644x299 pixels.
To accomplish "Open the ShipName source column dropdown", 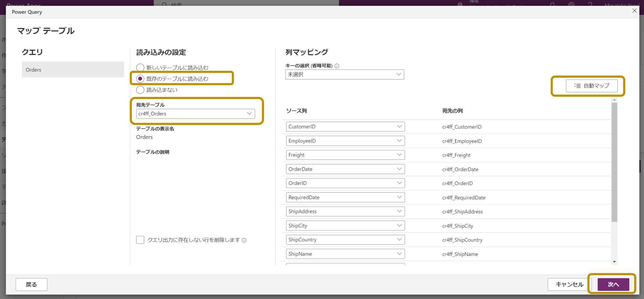I will tap(345, 254).
